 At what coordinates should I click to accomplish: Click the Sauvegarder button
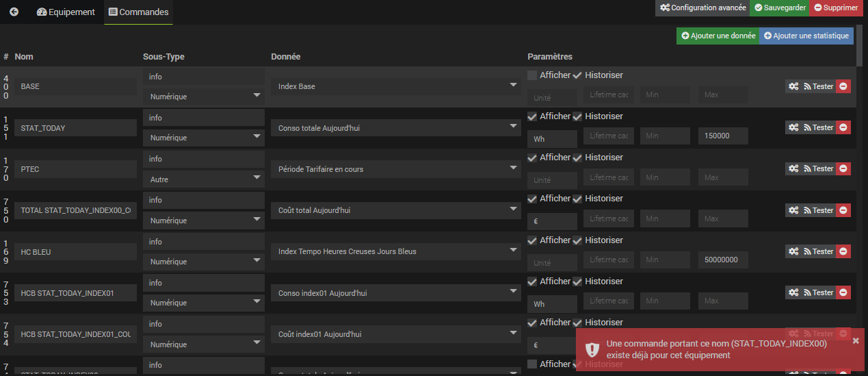(779, 8)
